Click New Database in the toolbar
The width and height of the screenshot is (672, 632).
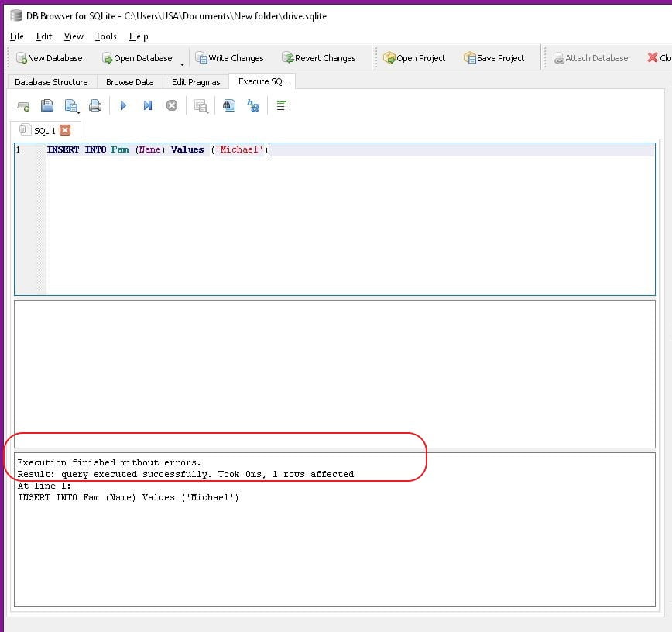[x=49, y=58]
